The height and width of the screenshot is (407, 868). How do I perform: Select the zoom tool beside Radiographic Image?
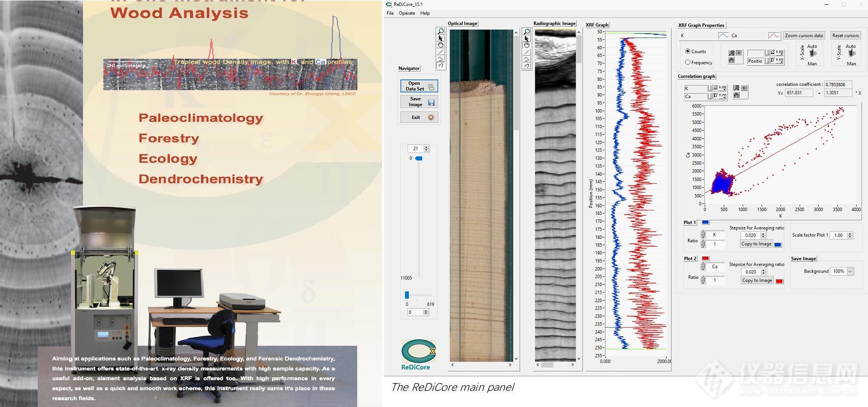(x=526, y=32)
